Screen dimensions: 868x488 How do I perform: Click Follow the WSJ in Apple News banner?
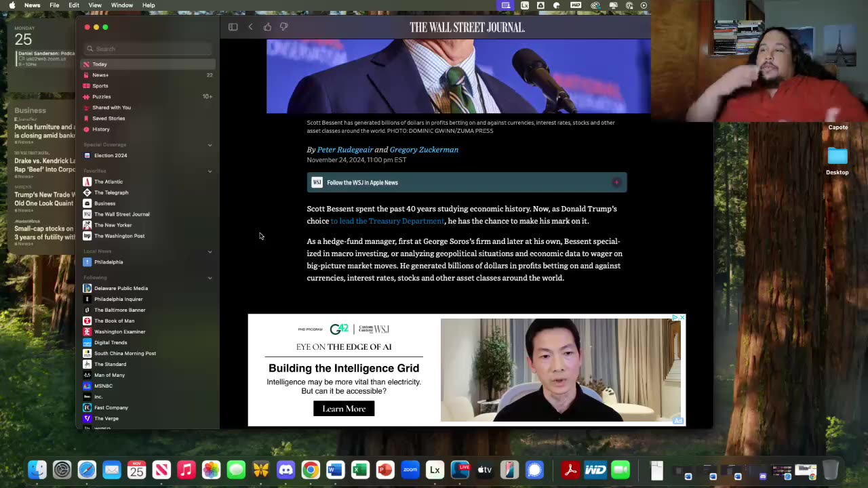(x=467, y=182)
